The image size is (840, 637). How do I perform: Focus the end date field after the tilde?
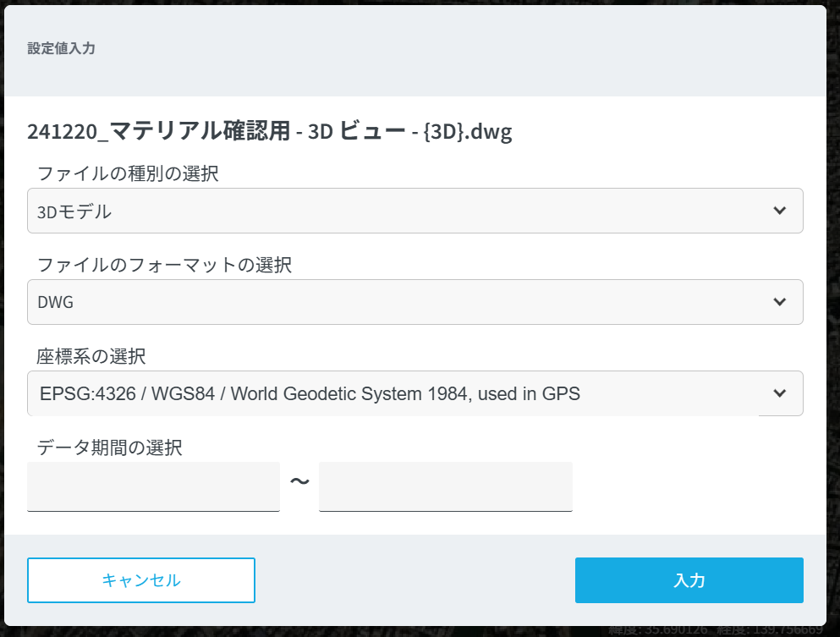click(445, 486)
